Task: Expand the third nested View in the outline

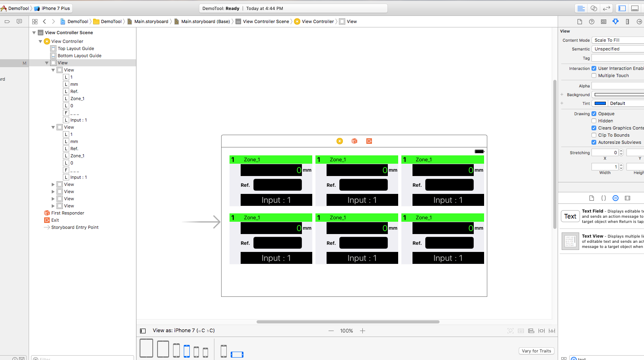Action: coord(53,184)
